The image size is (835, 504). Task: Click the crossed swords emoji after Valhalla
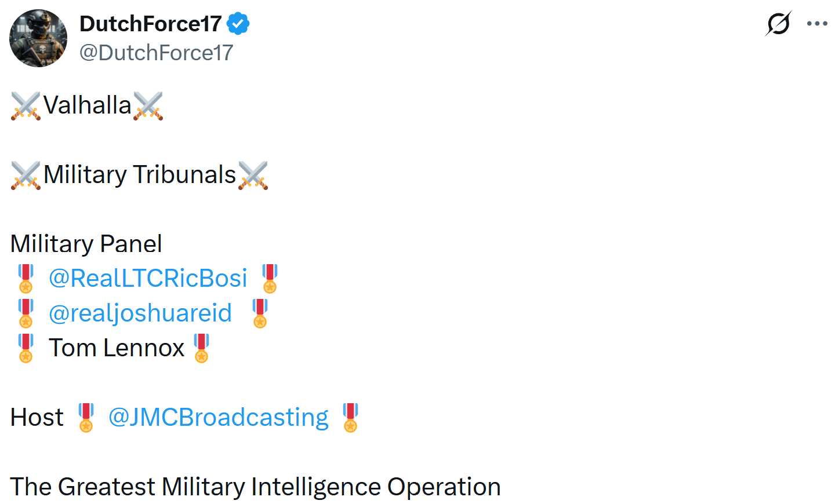pyautogui.click(x=148, y=105)
